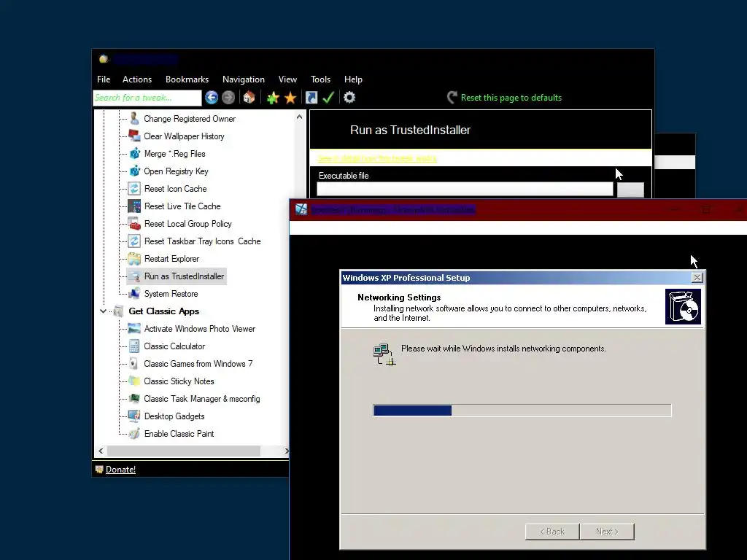747x560 pixels.
Task: Open the Help menu
Action: pos(354,79)
